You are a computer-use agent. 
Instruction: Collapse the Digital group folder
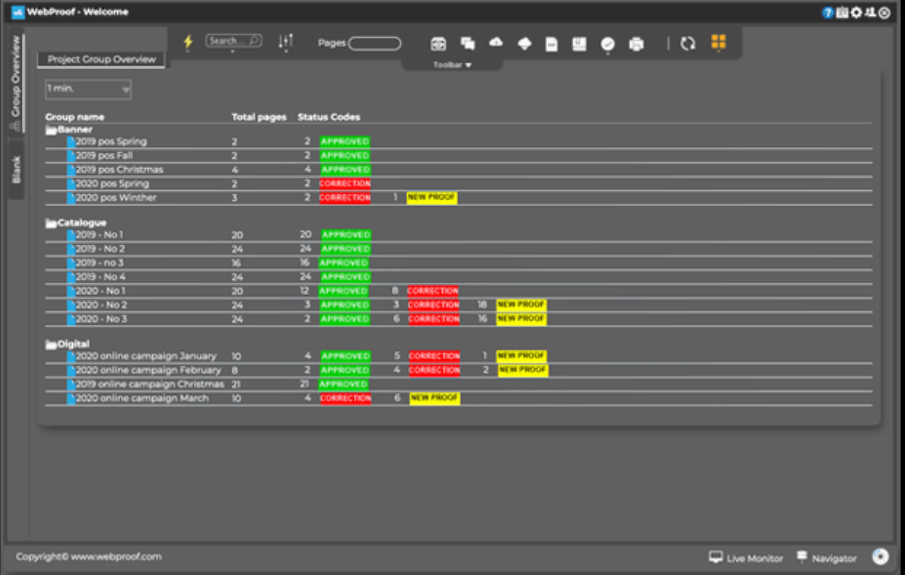click(51, 344)
